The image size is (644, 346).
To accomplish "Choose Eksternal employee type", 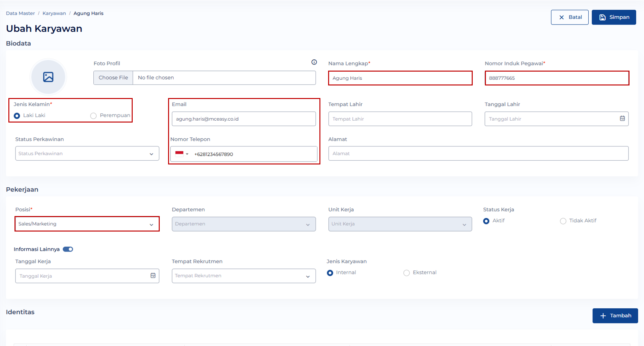I will (x=406, y=273).
